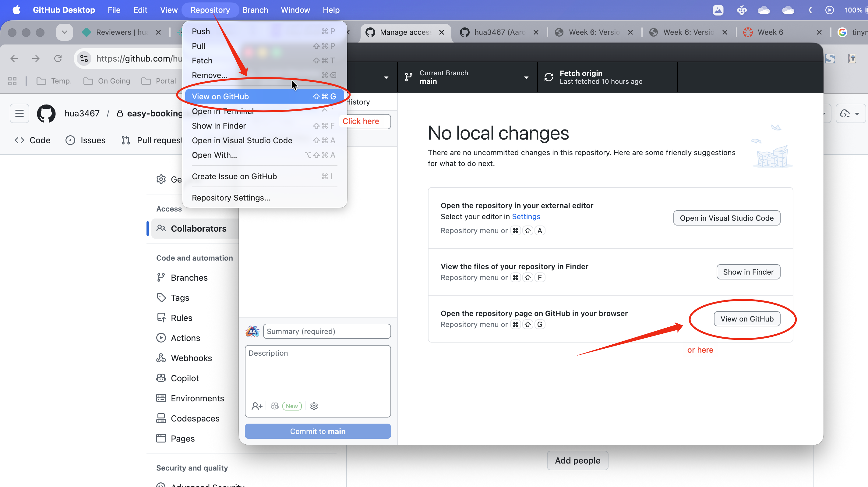The image size is (868, 487).
Task: Click the Commit to main button
Action: 318,431
